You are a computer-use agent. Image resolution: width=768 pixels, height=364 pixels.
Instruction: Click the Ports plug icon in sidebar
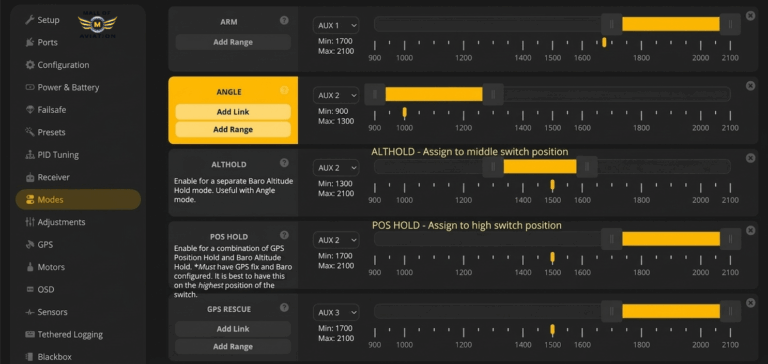29,43
